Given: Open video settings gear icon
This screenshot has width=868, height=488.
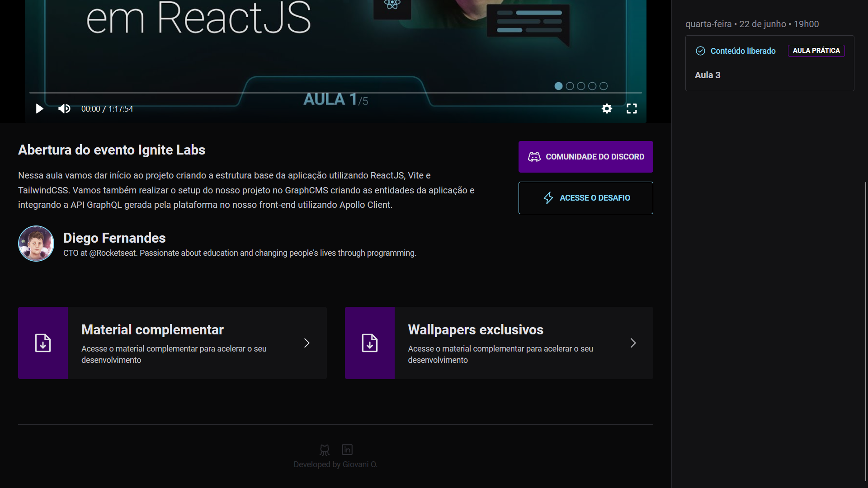Looking at the screenshot, I should [x=607, y=109].
